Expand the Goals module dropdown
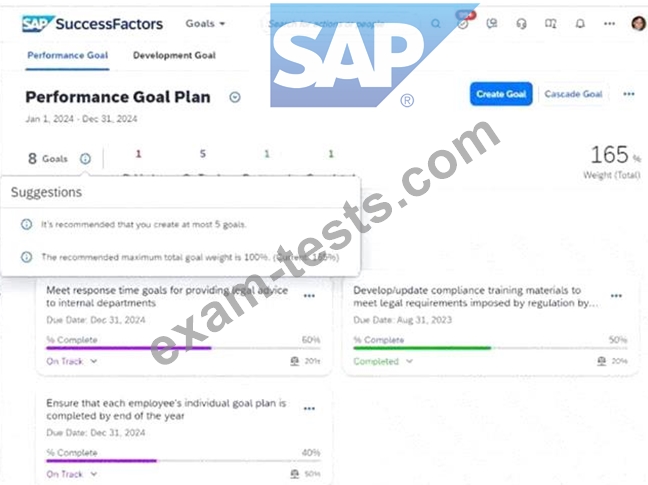 click(206, 23)
